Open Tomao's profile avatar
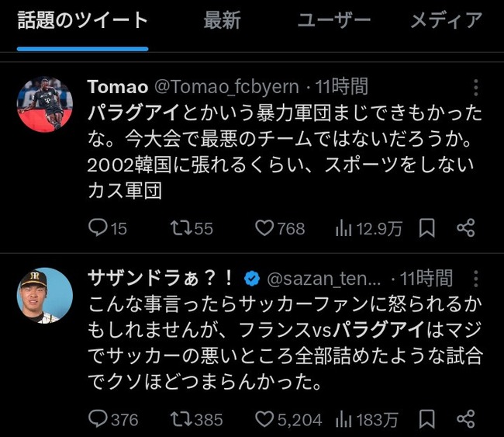504x437 pixels. 45,104
